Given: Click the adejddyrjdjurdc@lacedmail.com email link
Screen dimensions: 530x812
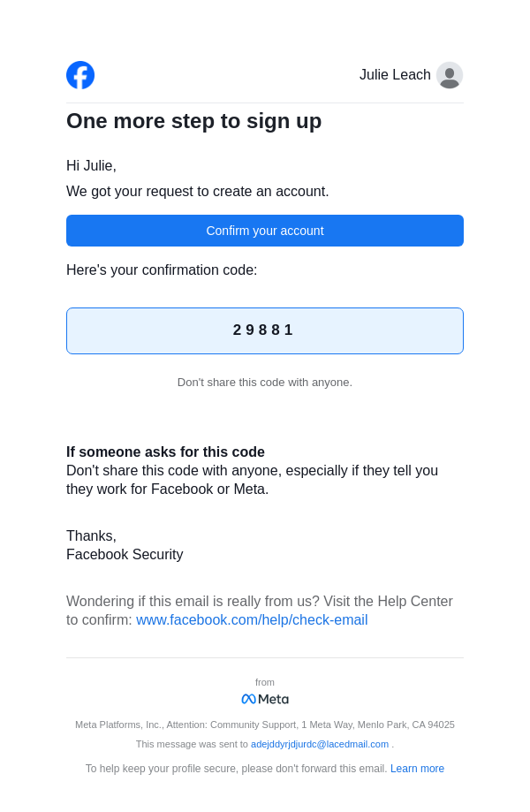Looking at the screenshot, I should click(320, 744).
